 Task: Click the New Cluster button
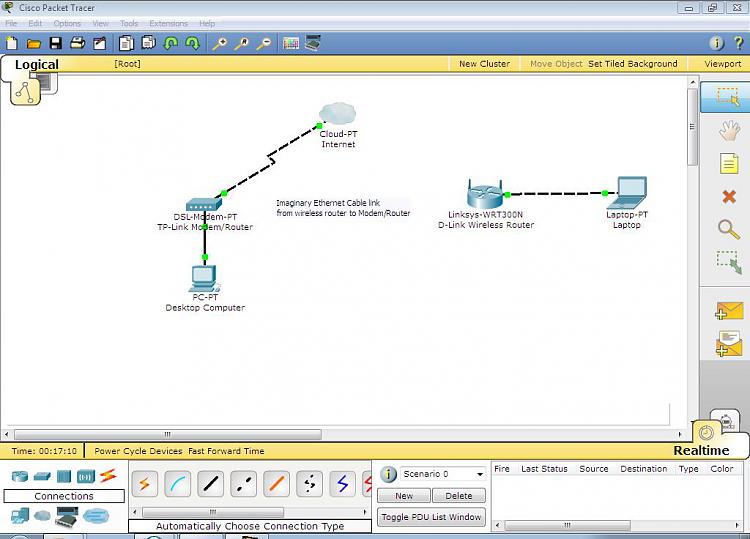point(485,64)
